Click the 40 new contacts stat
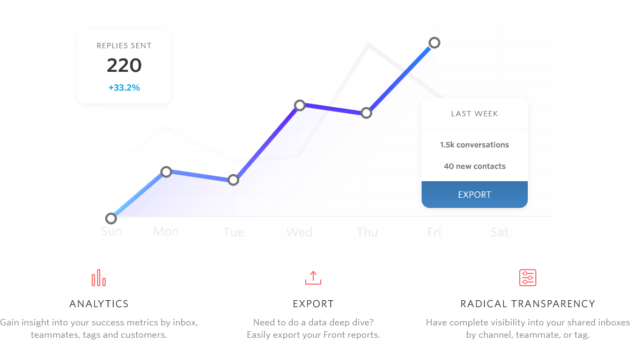The height and width of the screenshot is (364, 634). (x=475, y=166)
